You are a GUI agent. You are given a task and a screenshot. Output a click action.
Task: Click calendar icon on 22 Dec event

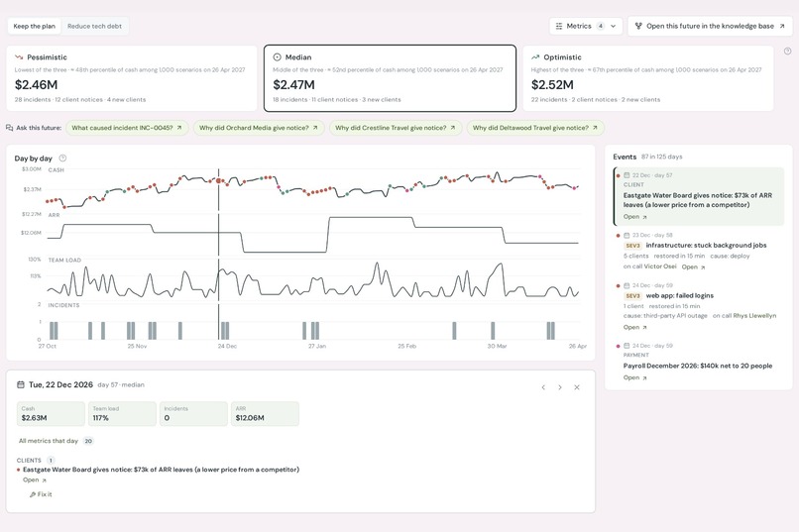click(x=627, y=175)
